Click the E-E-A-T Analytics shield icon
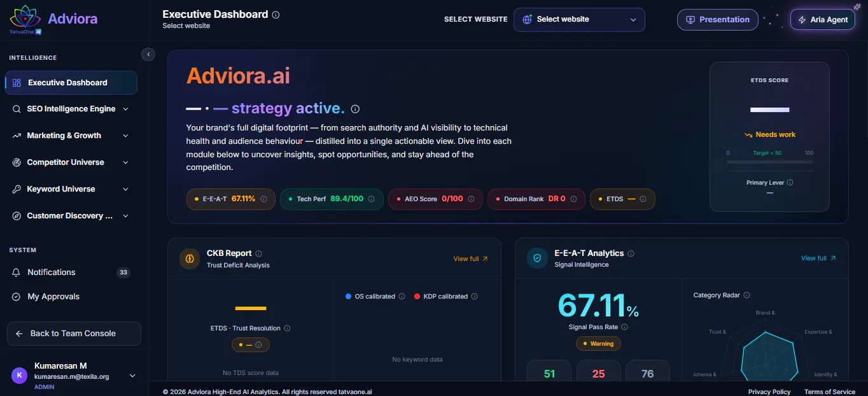This screenshot has height=396, width=868. (537, 258)
